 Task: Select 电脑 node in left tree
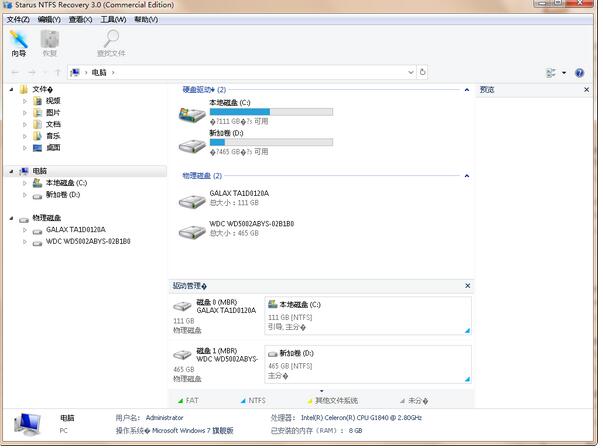(40, 171)
